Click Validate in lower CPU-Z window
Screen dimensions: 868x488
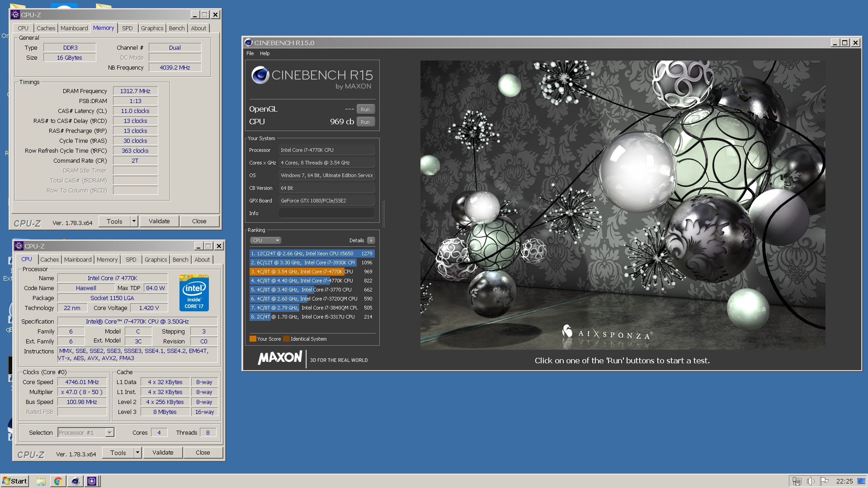(163, 453)
